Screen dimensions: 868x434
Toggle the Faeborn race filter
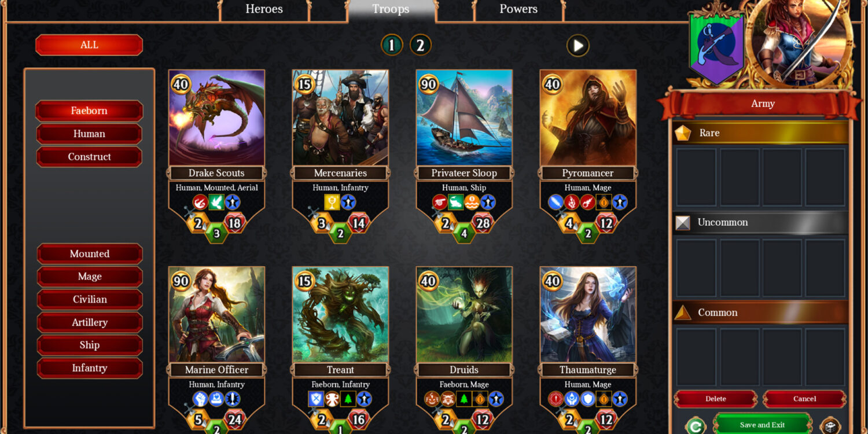pos(89,111)
